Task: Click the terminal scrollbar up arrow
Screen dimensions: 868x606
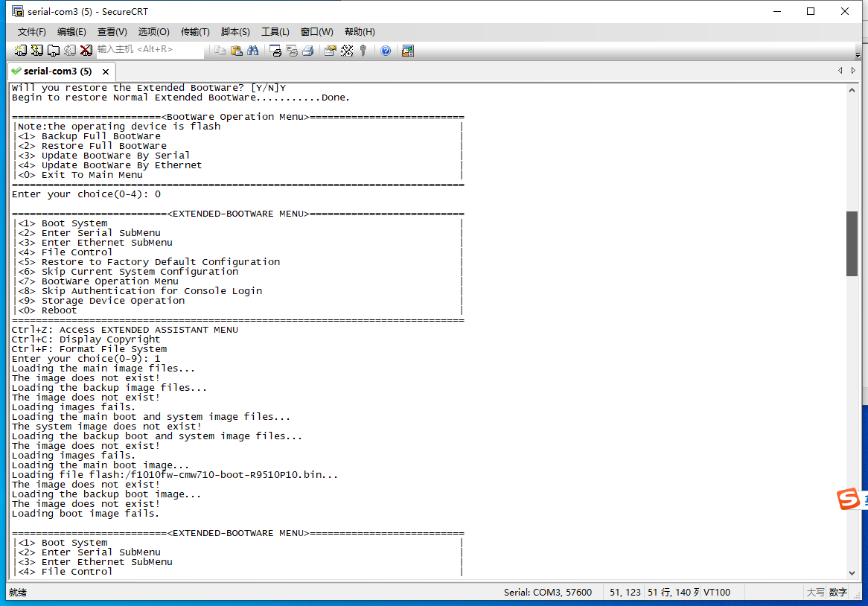Action: [852, 89]
